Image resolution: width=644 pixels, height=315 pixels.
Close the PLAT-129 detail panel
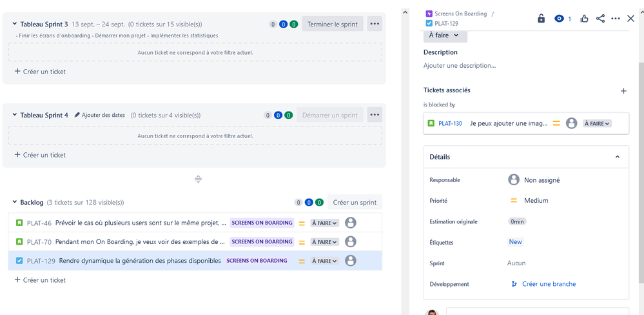pos(631,19)
